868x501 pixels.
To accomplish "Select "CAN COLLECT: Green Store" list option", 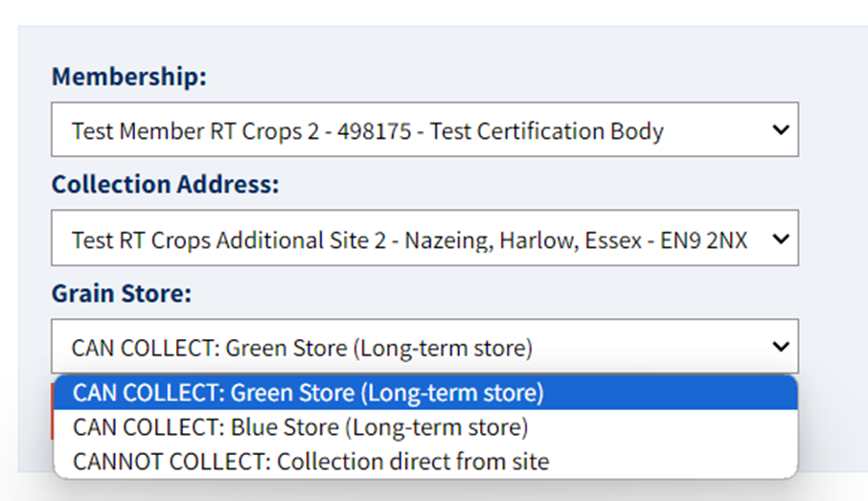I will (x=308, y=393).
